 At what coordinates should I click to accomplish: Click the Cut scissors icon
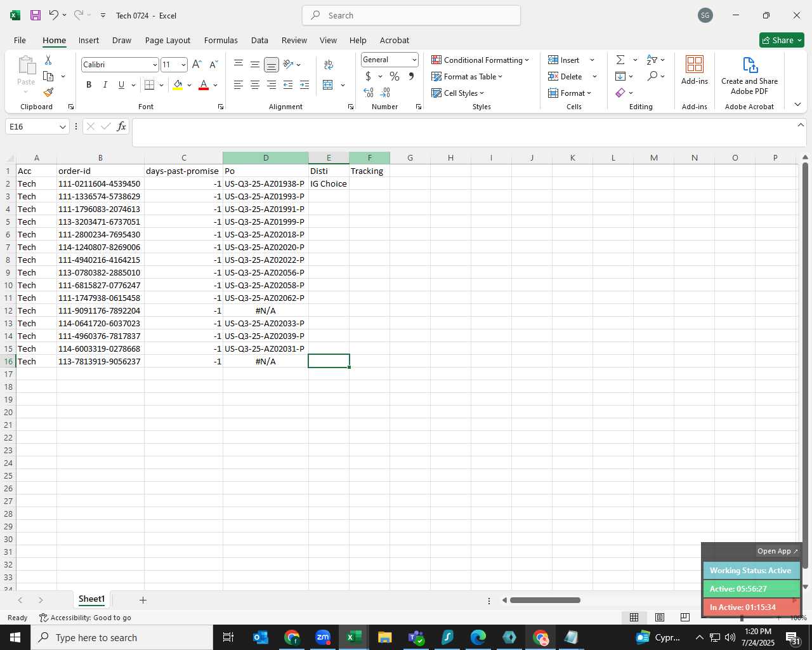coord(48,60)
